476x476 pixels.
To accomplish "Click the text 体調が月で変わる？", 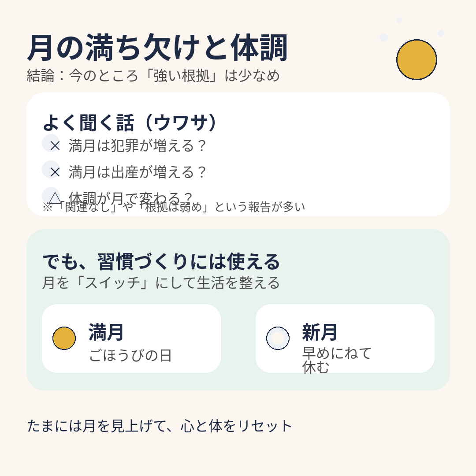I will [131, 196].
